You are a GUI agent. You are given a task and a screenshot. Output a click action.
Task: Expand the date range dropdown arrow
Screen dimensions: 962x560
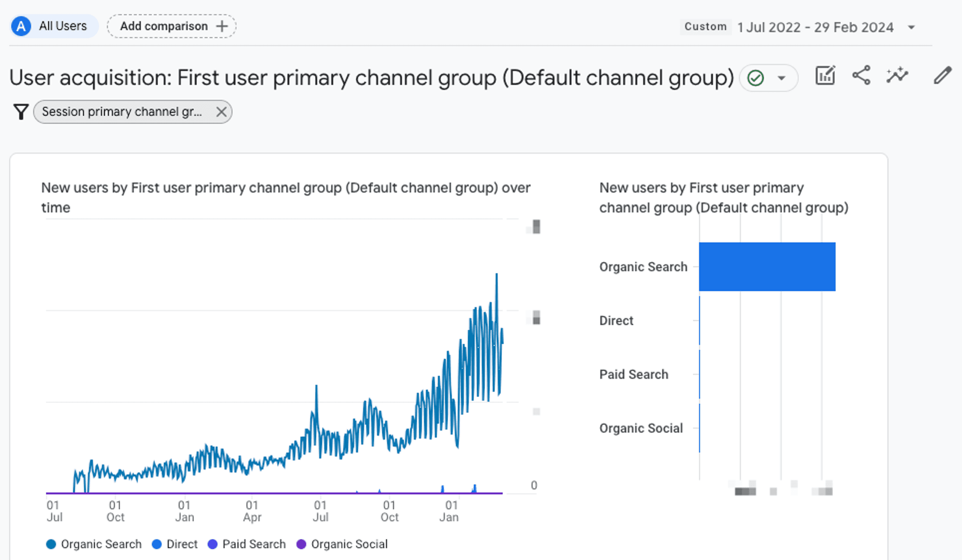click(x=911, y=27)
